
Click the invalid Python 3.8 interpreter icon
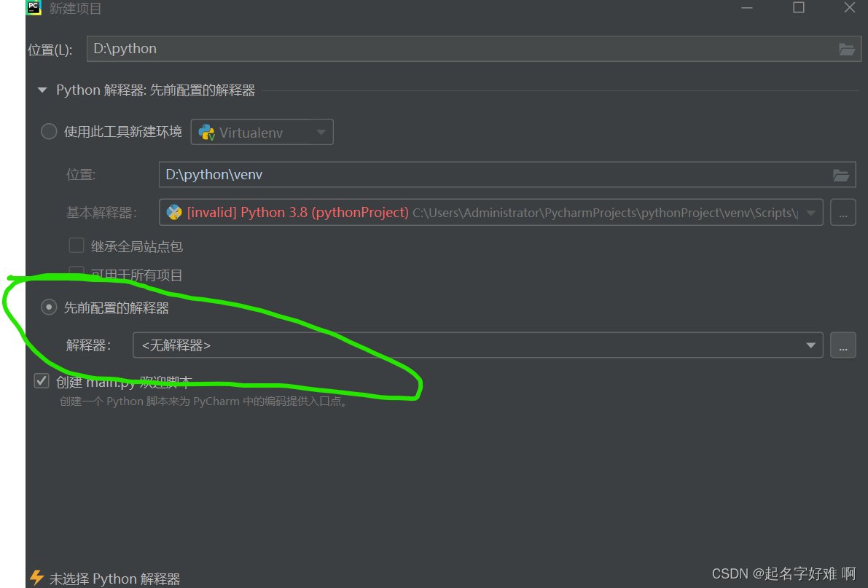click(174, 213)
